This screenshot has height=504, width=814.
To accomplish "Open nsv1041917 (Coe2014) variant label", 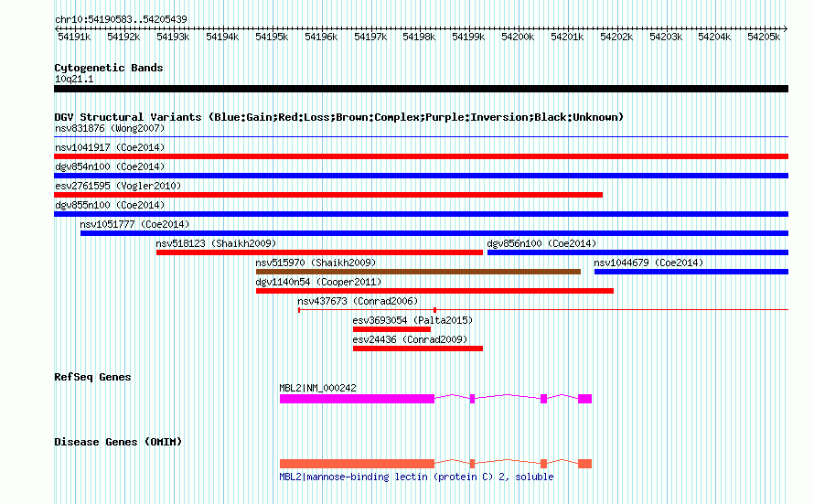I will (110, 147).
